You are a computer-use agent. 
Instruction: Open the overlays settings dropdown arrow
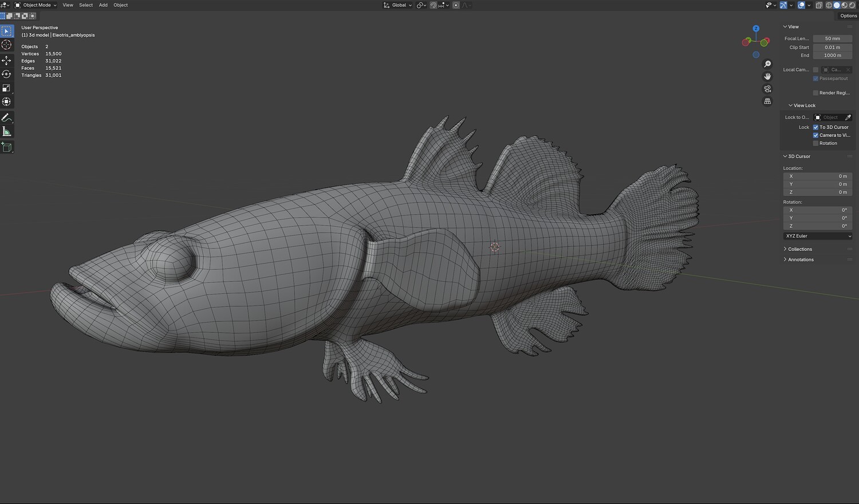click(x=809, y=5)
